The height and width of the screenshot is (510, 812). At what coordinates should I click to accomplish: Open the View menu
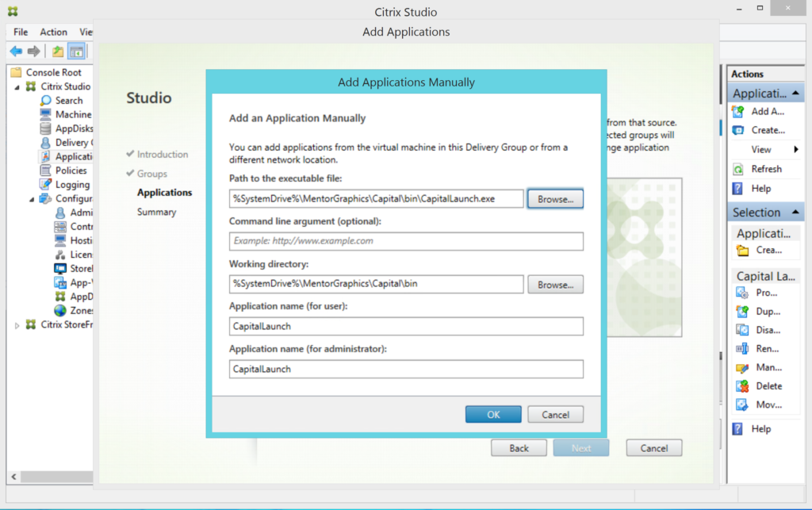(86, 32)
